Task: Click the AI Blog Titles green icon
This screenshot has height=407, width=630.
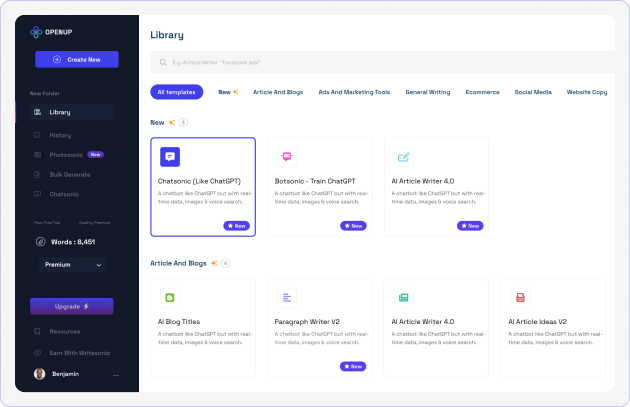Action: (170, 297)
